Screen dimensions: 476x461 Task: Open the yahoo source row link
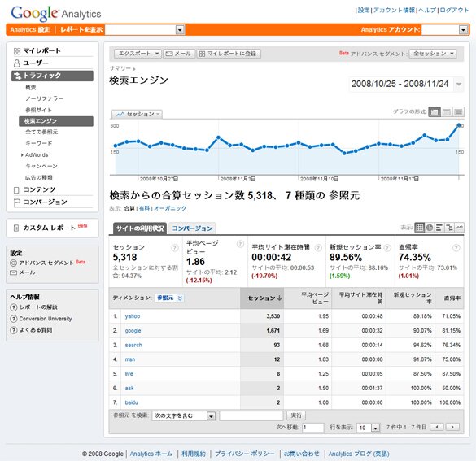[133, 316]
